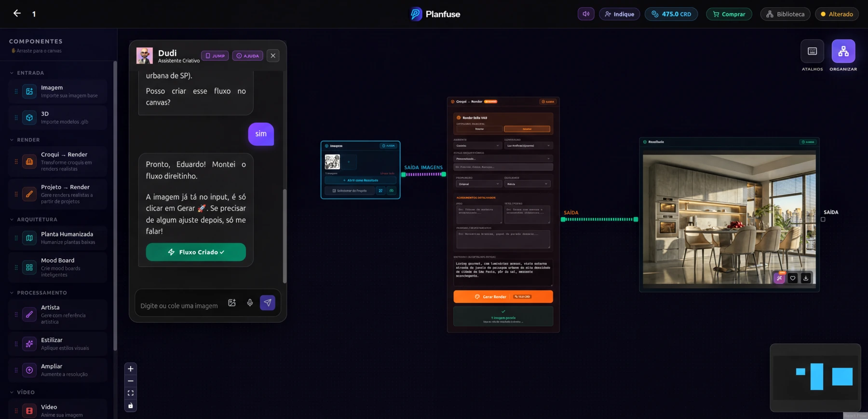Lock canvas interactivity
This screenshot has width=868, height=419.
[131, 405]
